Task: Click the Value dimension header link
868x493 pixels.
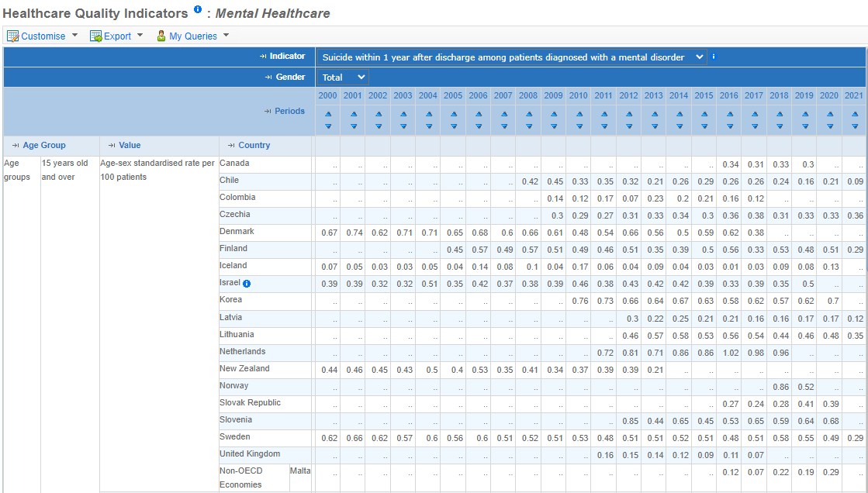Action: point(130,145)
